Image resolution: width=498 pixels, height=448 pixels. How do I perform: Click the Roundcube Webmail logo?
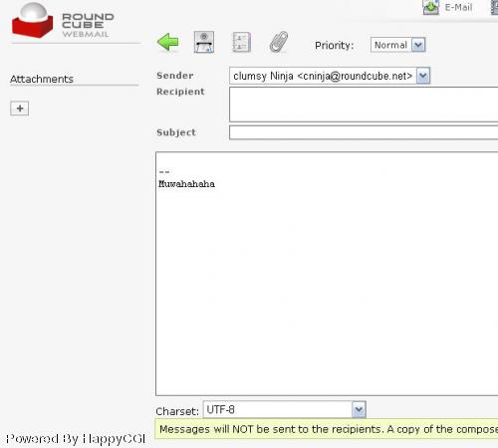tap(63, 21)
